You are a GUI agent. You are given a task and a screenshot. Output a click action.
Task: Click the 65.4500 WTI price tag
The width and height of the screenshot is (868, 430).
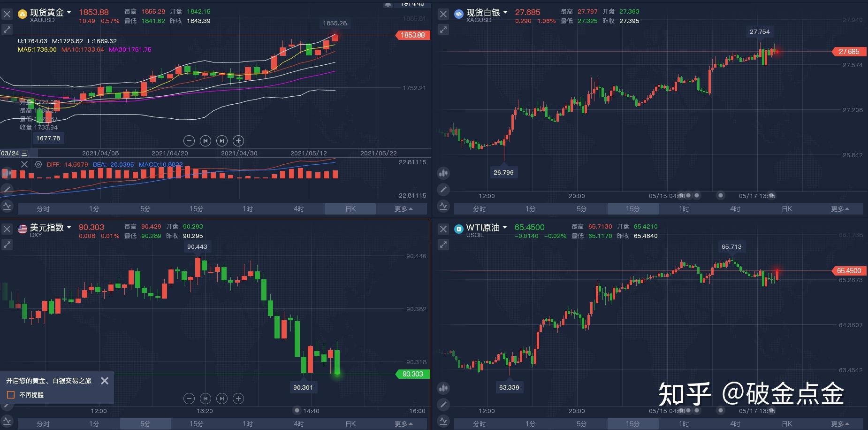[849, 271]
